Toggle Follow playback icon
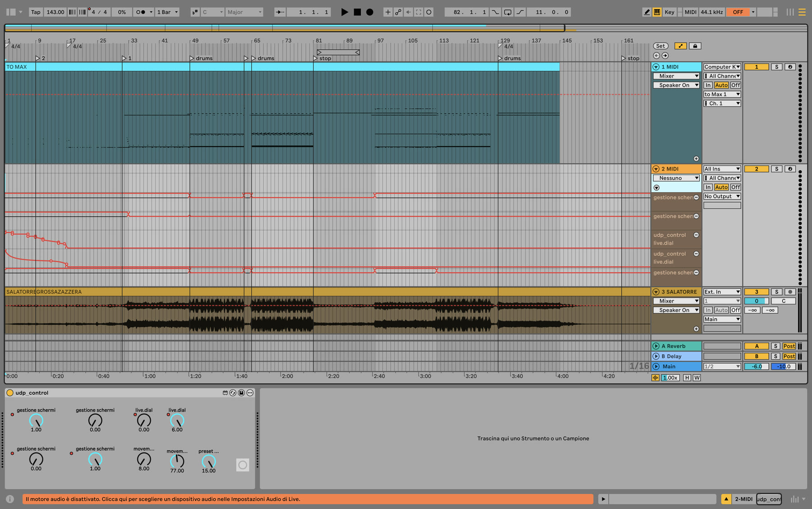Image resolution: width=812 pixels, height=509 pixels. (280, 12)
